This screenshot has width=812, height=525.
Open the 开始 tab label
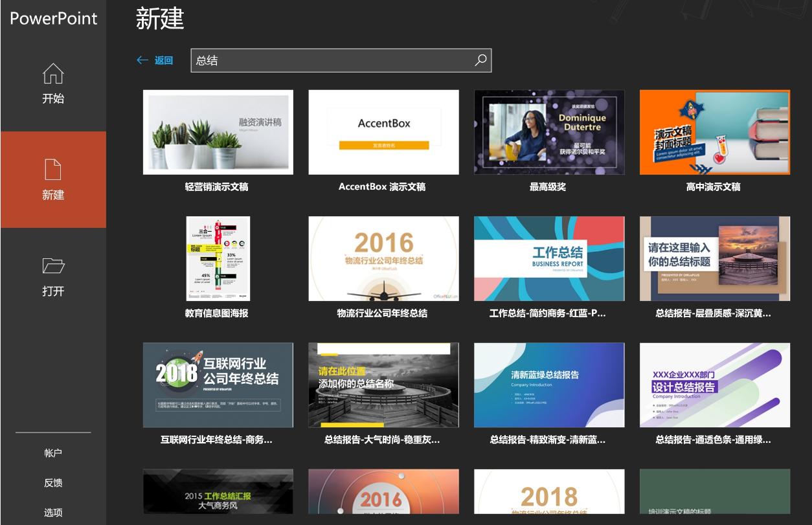click(53, 99)
